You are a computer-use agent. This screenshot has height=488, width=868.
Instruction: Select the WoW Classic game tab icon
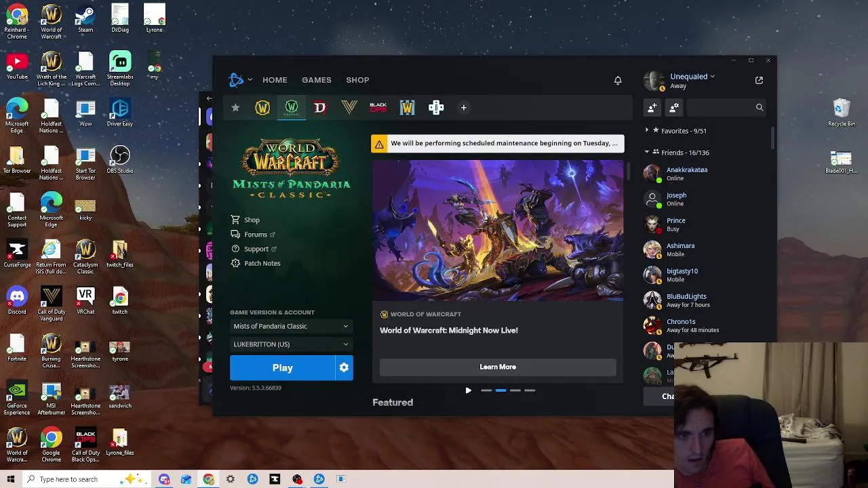(x=292, y=108)
